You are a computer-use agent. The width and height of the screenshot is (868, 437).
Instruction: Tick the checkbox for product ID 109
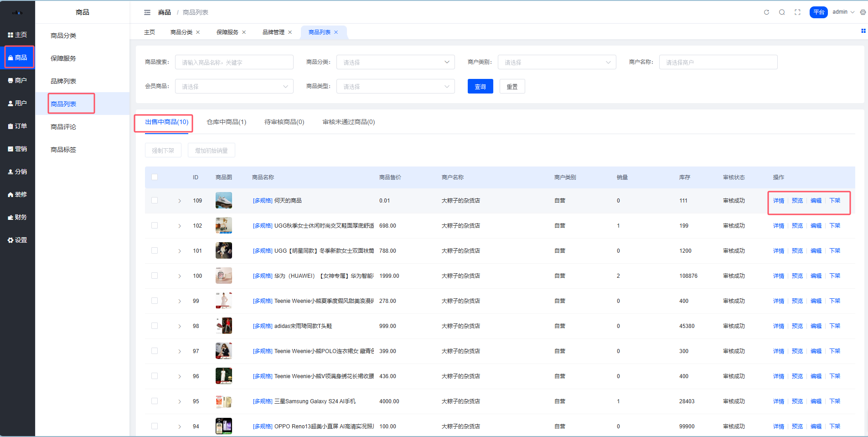pos(155,200)
